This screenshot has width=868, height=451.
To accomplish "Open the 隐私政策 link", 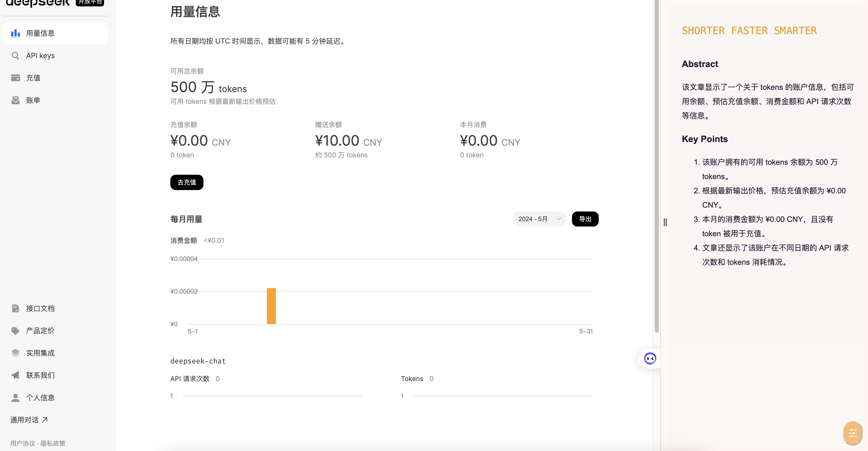I will click(53, 443).
